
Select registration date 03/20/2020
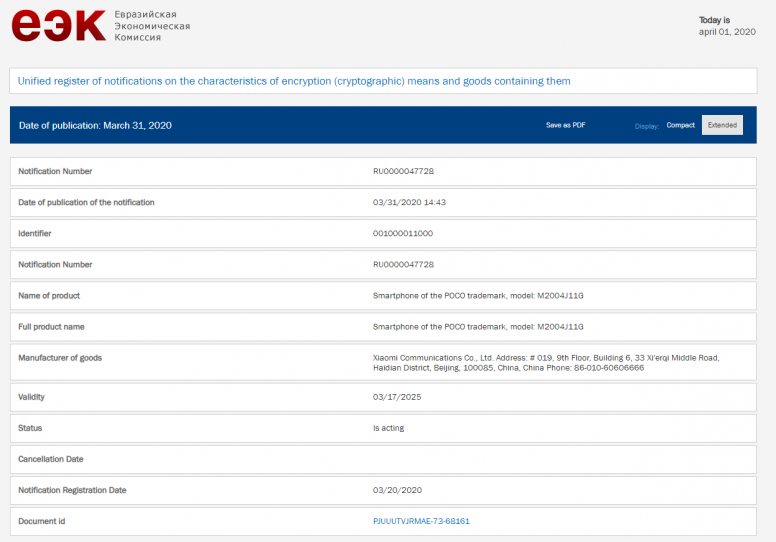click(397, 490)
